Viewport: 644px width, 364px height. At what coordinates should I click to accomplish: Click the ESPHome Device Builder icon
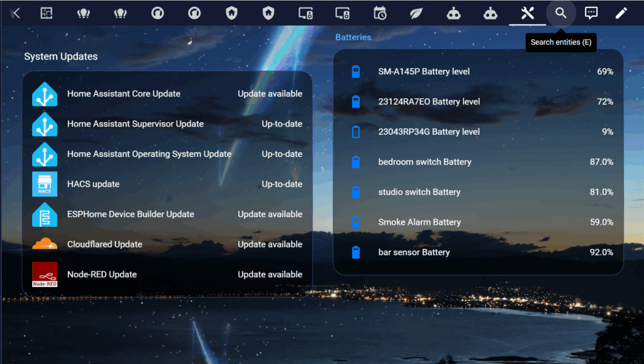pos(45,214)
